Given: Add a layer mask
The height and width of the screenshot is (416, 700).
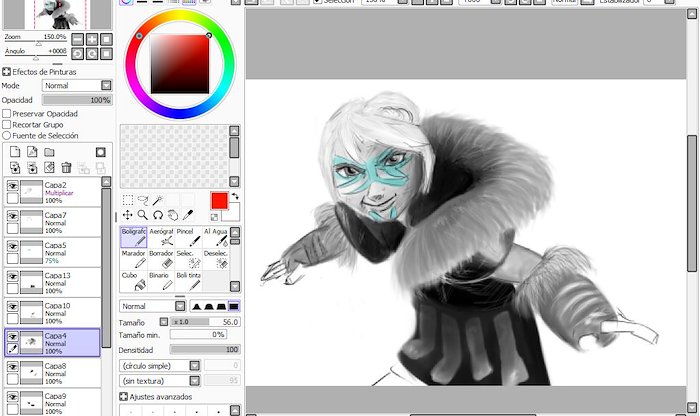Looking at the screenshot, I should (100, 152).
